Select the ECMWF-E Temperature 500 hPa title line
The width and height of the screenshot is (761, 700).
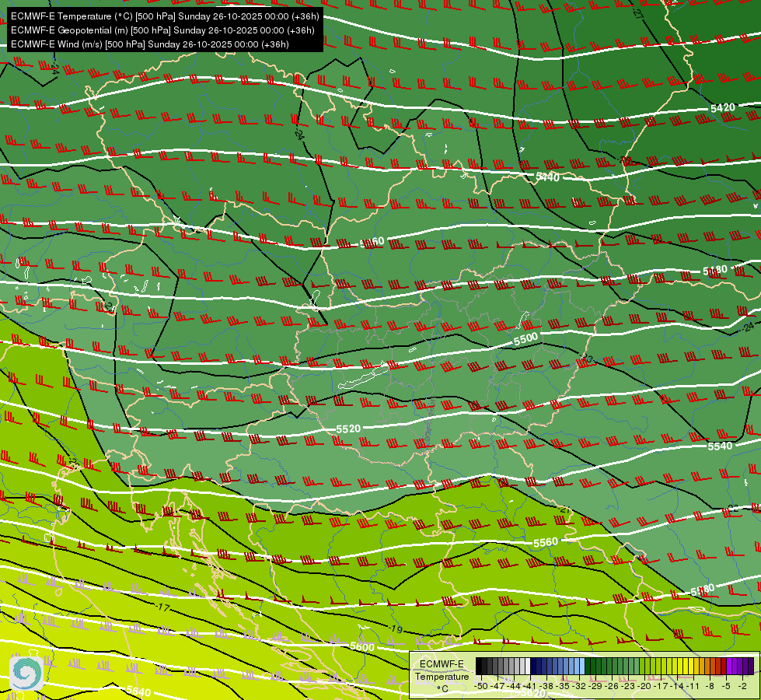[165, 16]
